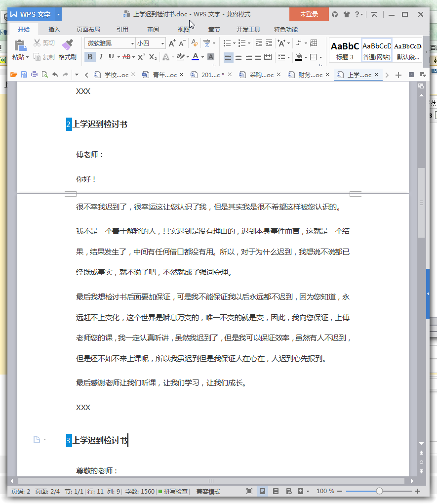437x504 pixels.
Task: Toggle Underline formatting
Action: coord(111,57)
